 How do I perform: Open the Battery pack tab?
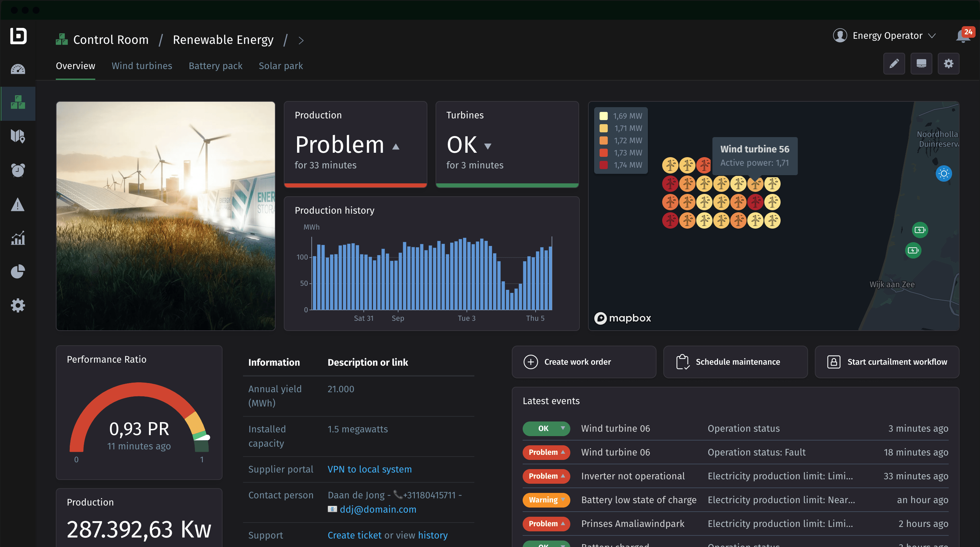[215, 65]
